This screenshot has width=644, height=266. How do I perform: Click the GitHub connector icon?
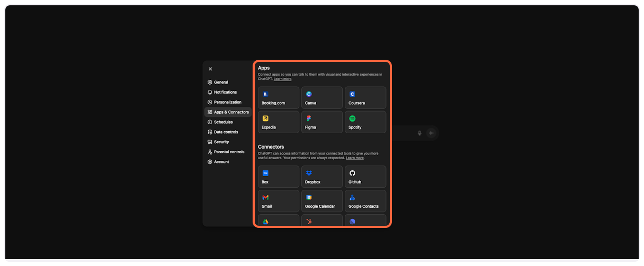352,173
